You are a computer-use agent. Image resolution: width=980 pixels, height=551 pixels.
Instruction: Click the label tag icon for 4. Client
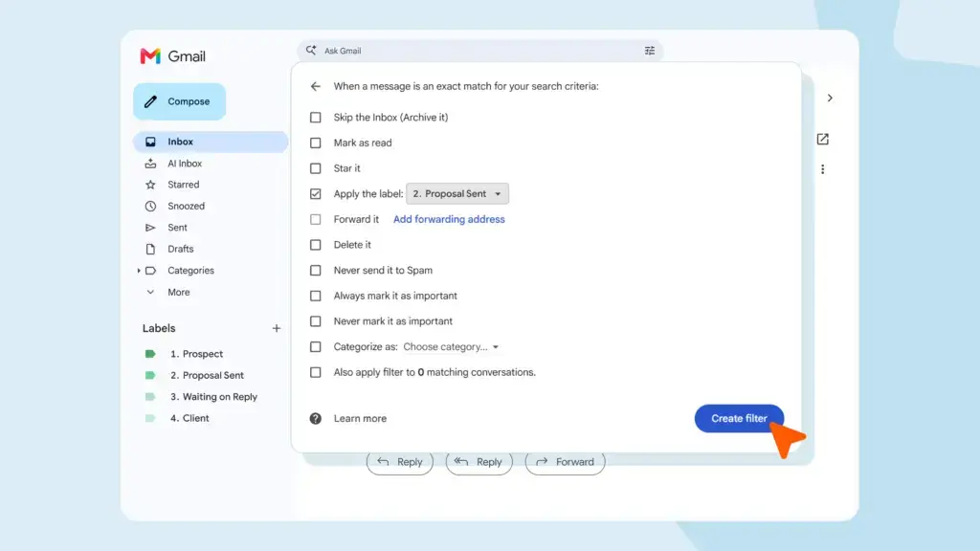tap(150, 418)
